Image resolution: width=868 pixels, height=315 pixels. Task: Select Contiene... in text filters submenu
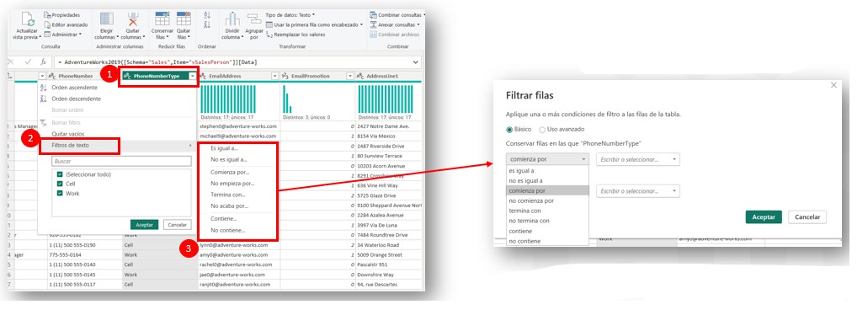(224, 219)
